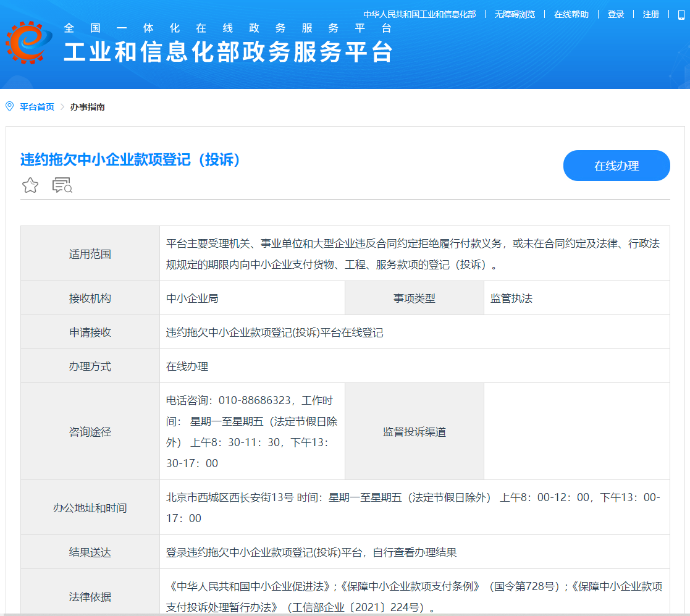This screenshot has width=690, height=616.
Task: Click the 工业和信息化部政务服务平台 header title
Action: click(229, 52)
